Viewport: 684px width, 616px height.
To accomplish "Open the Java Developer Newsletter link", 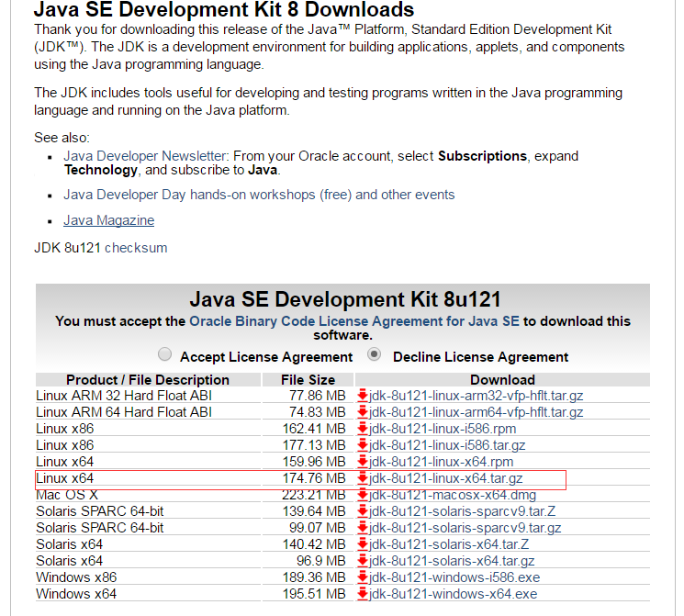I will pyautogui.click(x=145, y=156).
